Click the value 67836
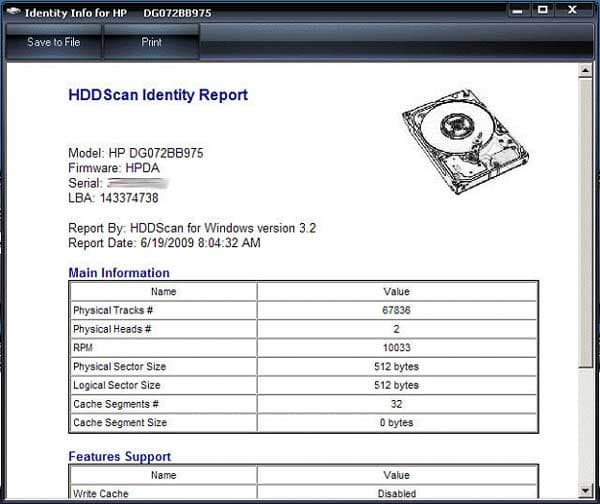 (x=396, y=310)
